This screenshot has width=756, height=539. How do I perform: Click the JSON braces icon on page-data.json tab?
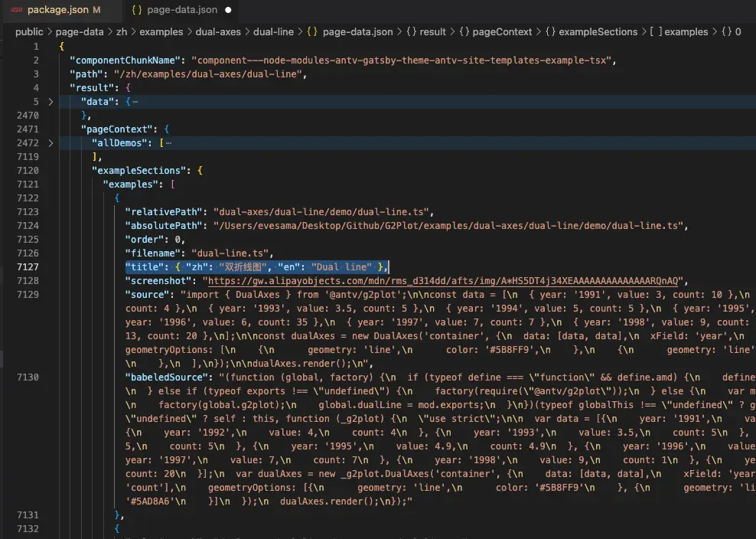(x=137, y=10)
